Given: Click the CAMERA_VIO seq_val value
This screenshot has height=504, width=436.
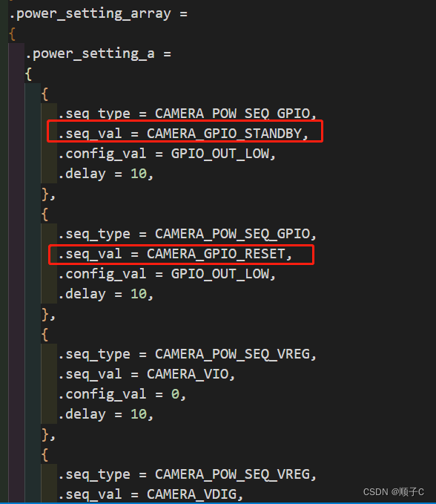Looking at the screenshot, I should 188,374.
